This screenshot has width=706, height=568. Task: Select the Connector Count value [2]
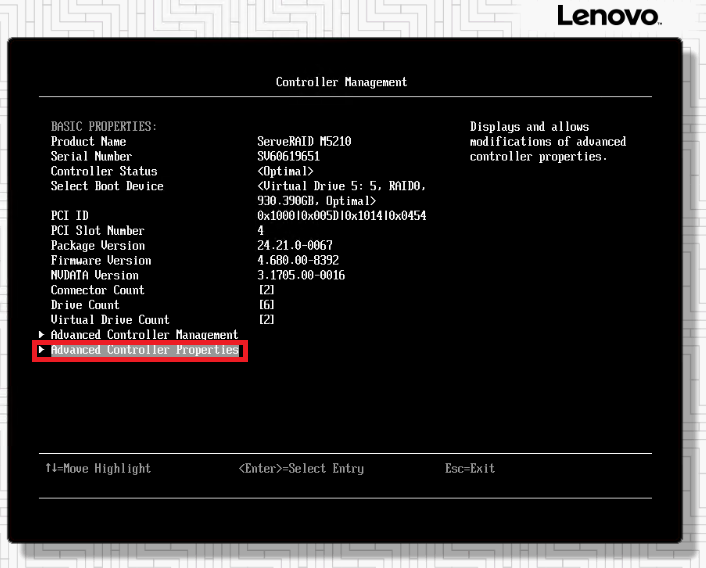266,291
